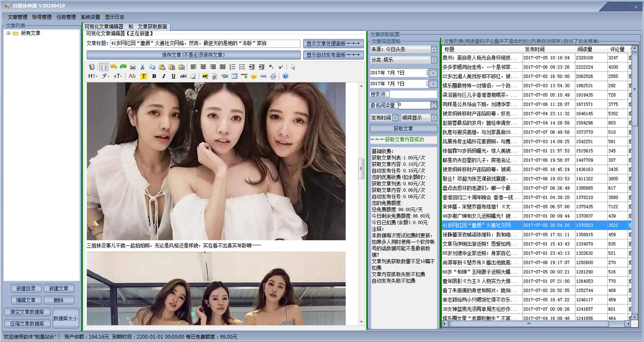Open the 显示日志 menu item
644x342 pixels.
pos(114,17)
